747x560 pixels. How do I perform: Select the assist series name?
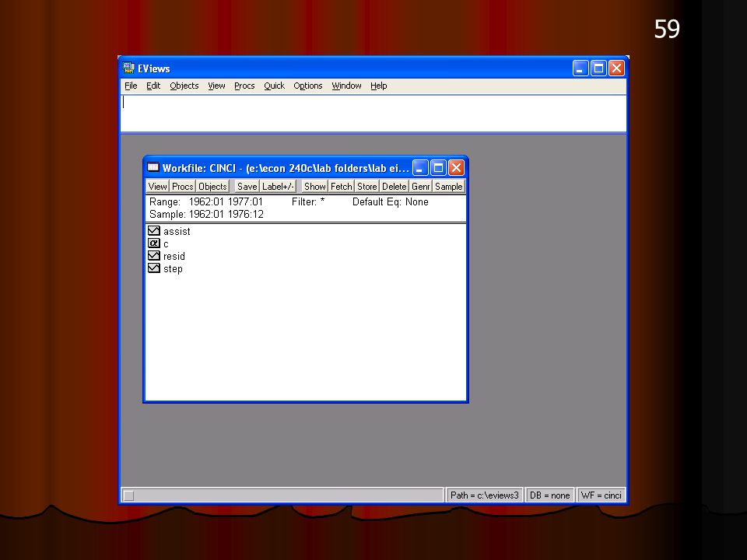click(177, 232)
